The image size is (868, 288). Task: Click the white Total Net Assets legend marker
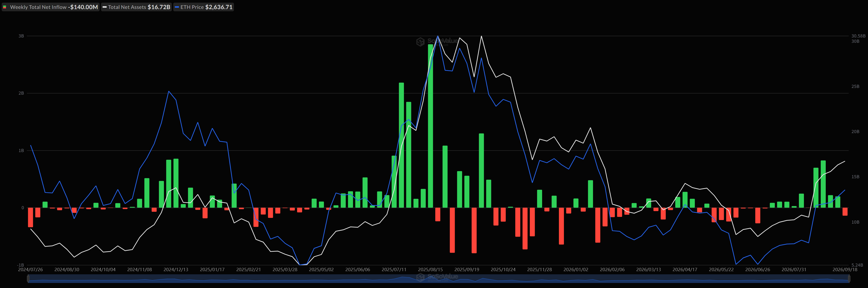pyautogui.click(x=104, y=7)
